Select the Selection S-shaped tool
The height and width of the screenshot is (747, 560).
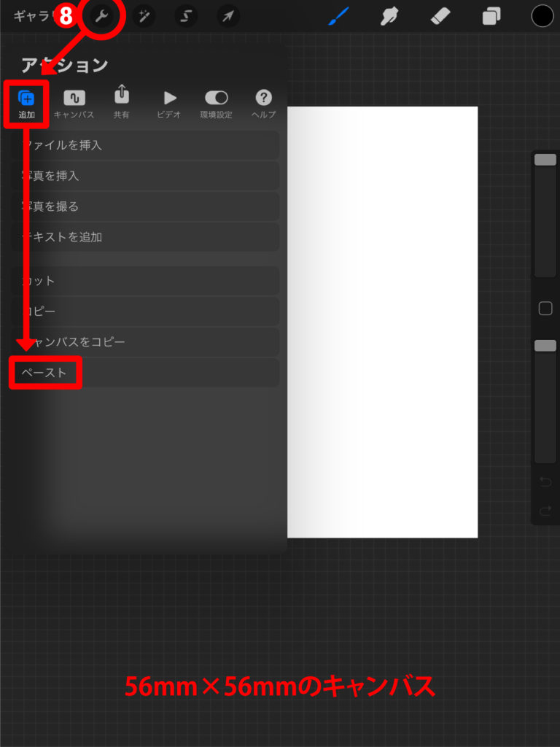click(x=185, y=17)
